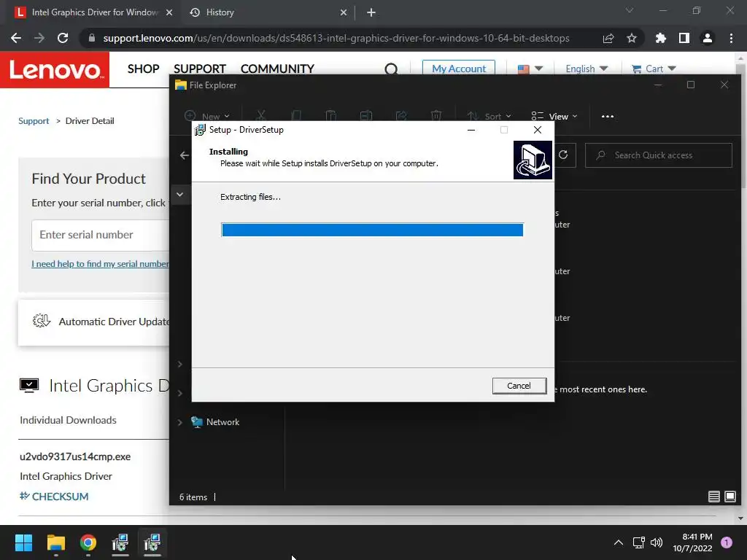The width and height of the screenshot is (747, 560).
Task: Open a new Chrome tab
Action: [371, 12]
